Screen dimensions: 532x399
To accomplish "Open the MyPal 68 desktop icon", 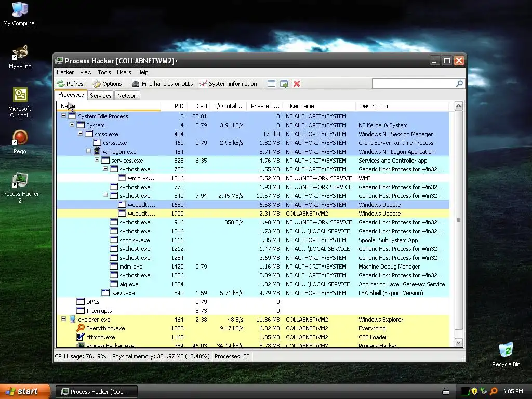I will [20, 57].
